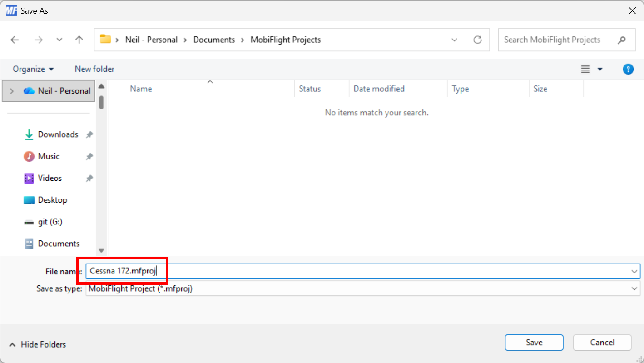Image resolution: width=644 pixels, height=363 pixels.
Task: Open the Videos folder in sidebar
Action: pyautogui.click(x=50, y=178)
